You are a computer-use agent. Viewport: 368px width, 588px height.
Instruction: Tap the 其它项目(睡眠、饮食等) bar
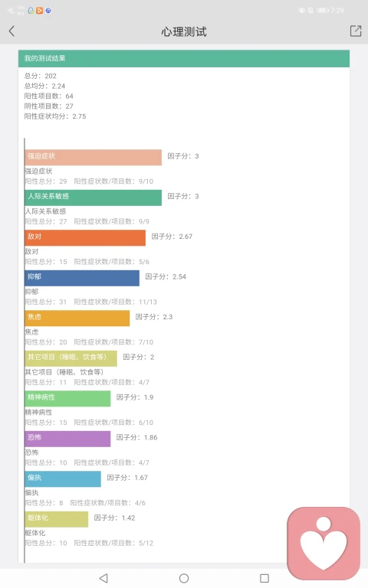71,358
